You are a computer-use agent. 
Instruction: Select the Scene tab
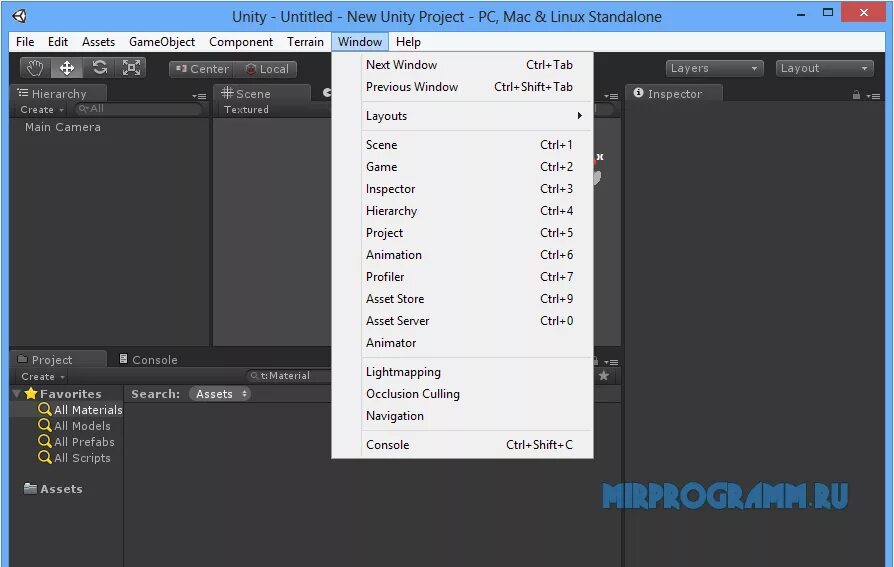261,94
